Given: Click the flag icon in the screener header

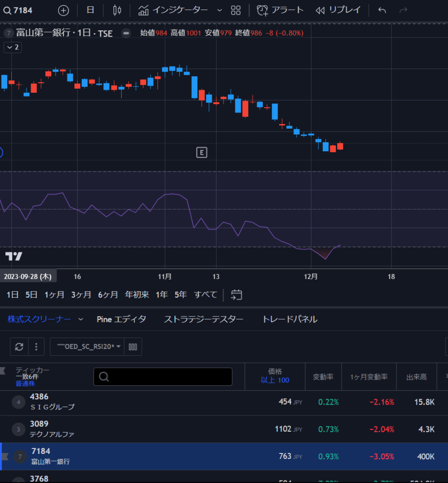Looking at the screenshot, I should click(3, 371).
